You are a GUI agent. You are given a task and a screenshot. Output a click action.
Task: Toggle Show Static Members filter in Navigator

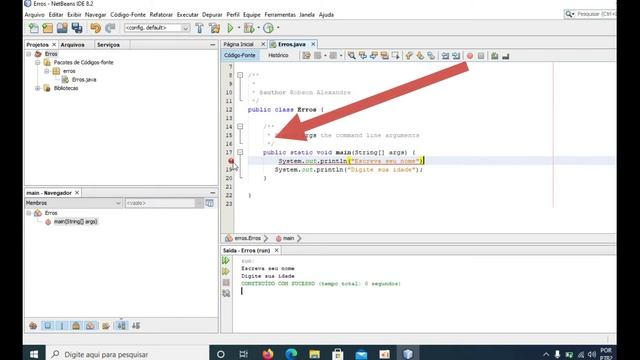pos(62,325)
